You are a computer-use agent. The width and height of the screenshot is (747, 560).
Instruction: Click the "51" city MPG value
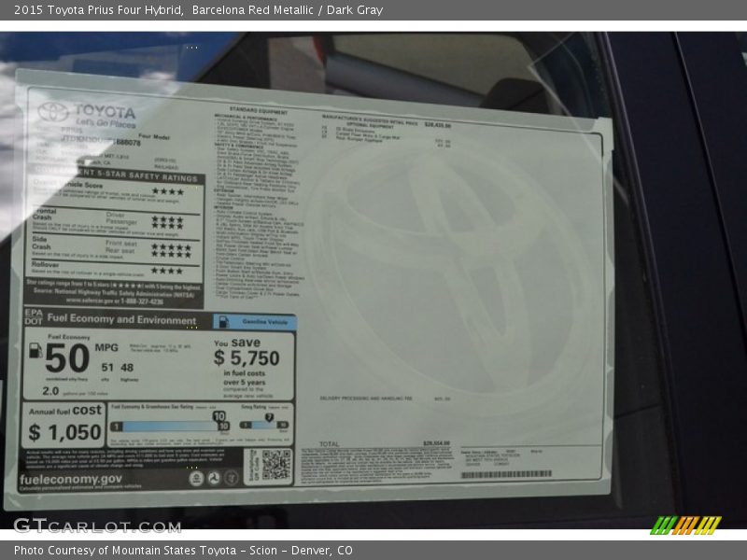(107, 367)
